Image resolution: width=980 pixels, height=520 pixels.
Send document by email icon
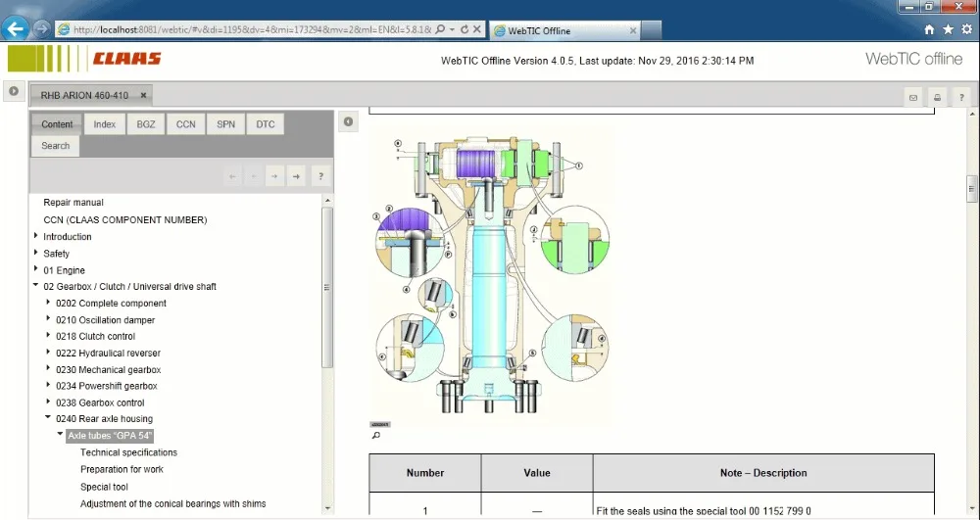click(913, 97)
